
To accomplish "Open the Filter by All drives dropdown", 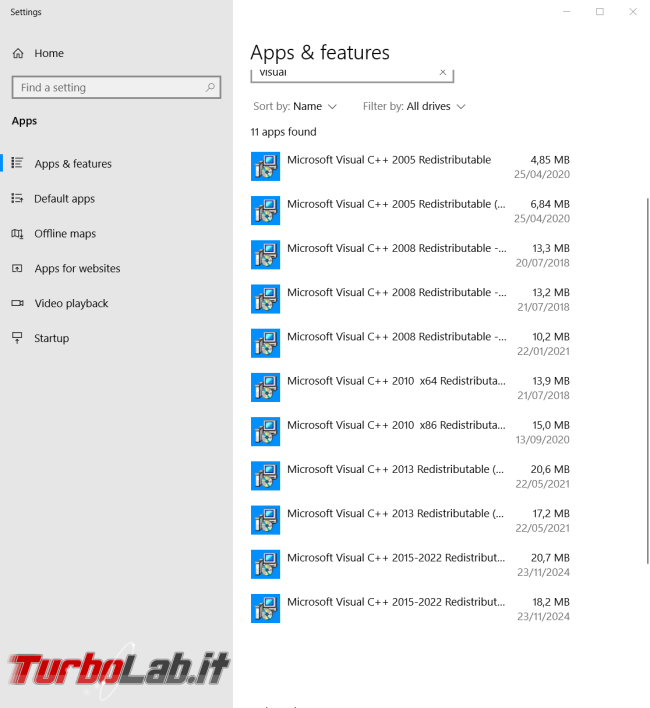I will (414, 107).
